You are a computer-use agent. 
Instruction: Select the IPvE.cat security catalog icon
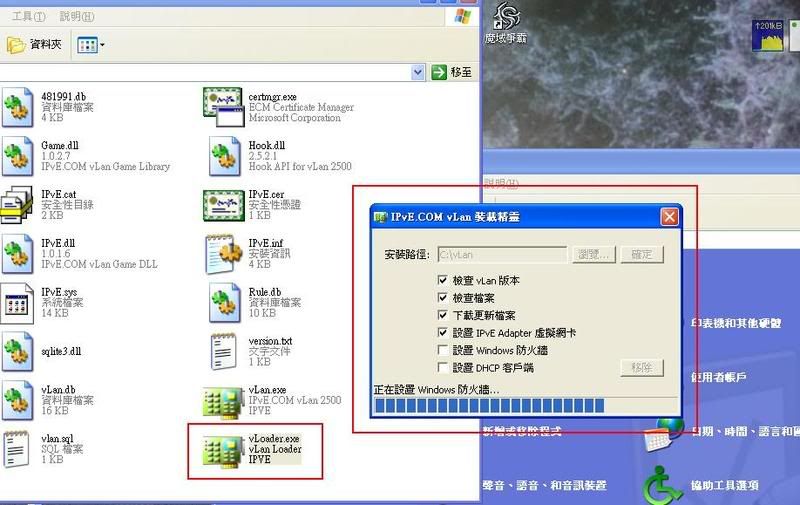16,205
